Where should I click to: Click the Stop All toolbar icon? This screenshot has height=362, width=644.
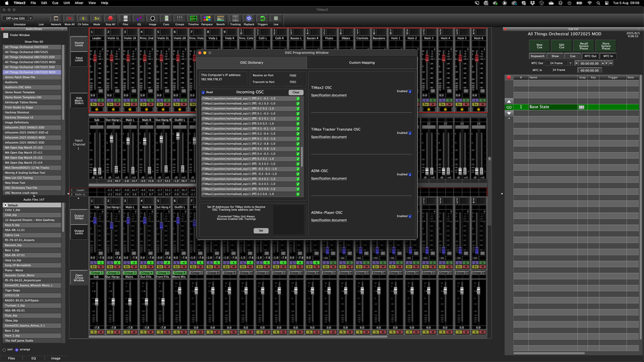(110, 19)
